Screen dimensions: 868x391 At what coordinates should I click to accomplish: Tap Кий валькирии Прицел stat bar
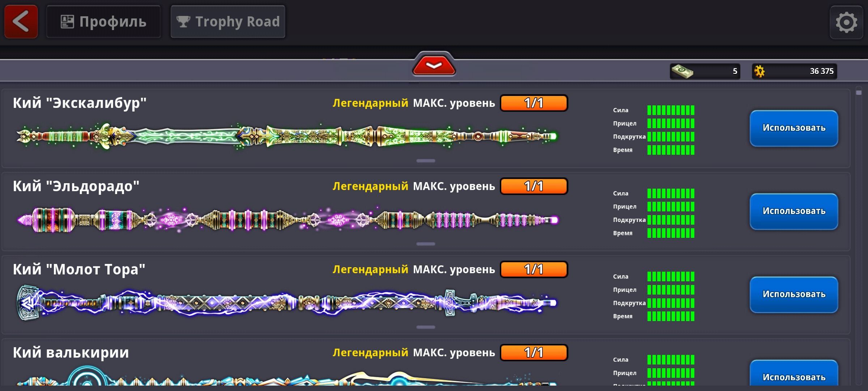pos(671,373)
